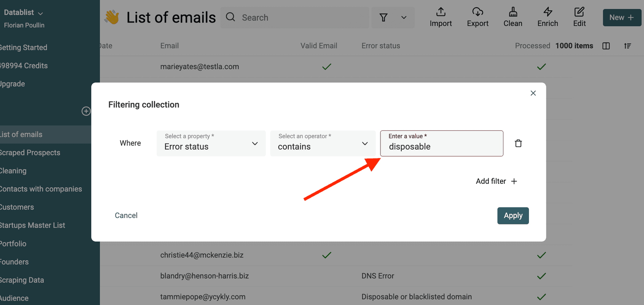
Task: Click the sort icon in the toolbar
Action: point(628,46)
